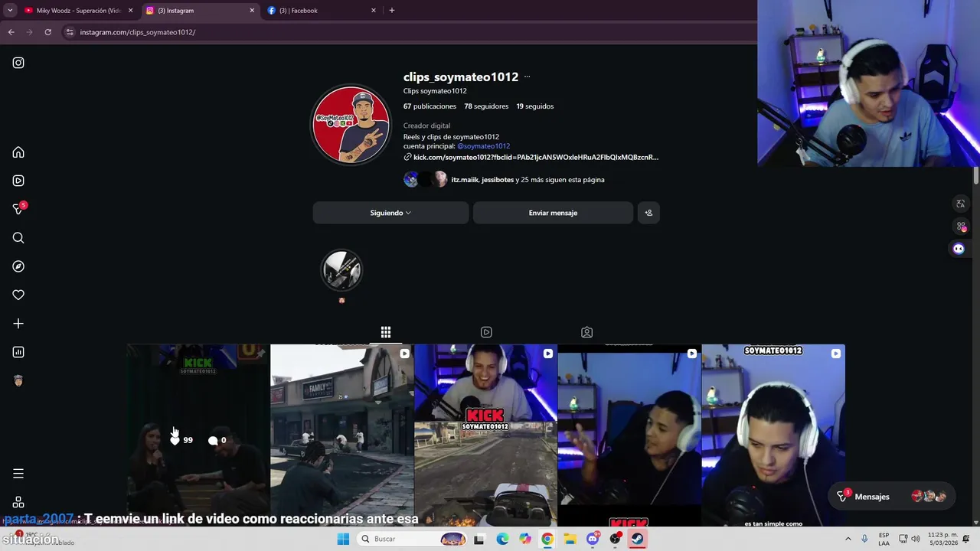Open the fourth reel with black-shirt streamer

pyautogui.click(x=629, y=435)
